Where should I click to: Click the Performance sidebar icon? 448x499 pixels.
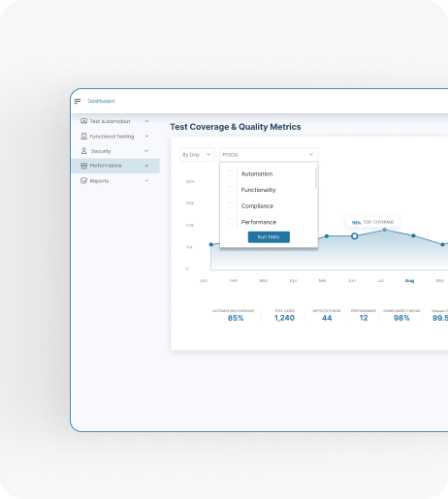pos(83,166)
